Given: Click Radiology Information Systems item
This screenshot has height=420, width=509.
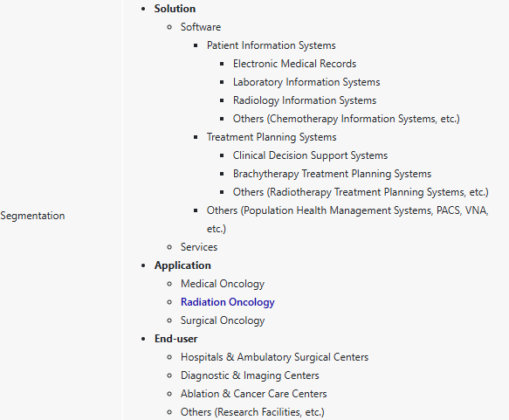Looking at the screenshot, I should pyautogui.click(x=305, y=100).
